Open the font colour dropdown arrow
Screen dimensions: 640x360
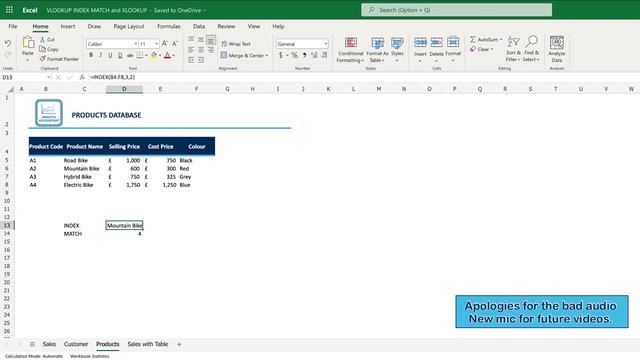tap(173, 56)
